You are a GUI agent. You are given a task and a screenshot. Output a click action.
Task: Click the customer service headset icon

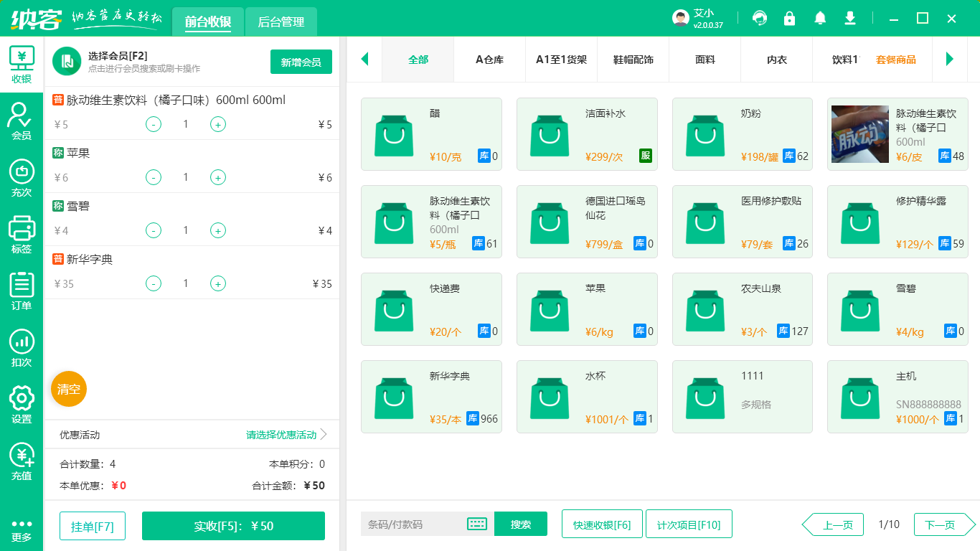tap(759, 18)
